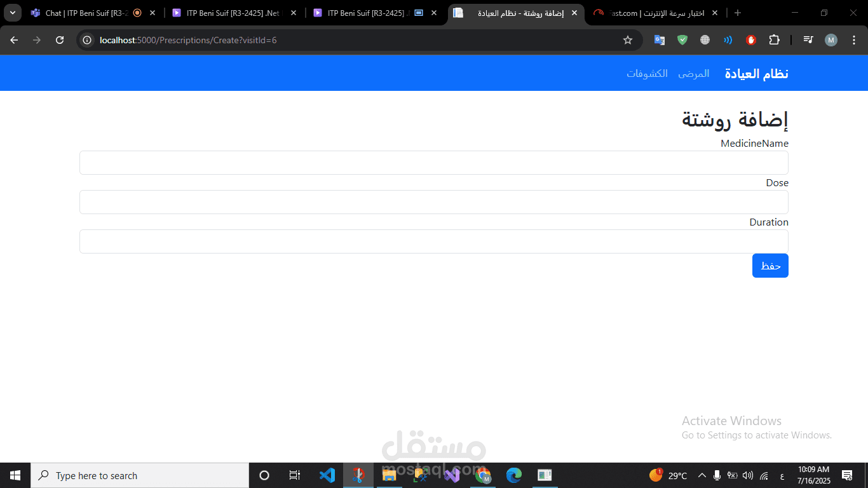Image resolution: width=868 pixels, height=488 pixels.
Task: Focus the Dose input field
Action: 434,202
